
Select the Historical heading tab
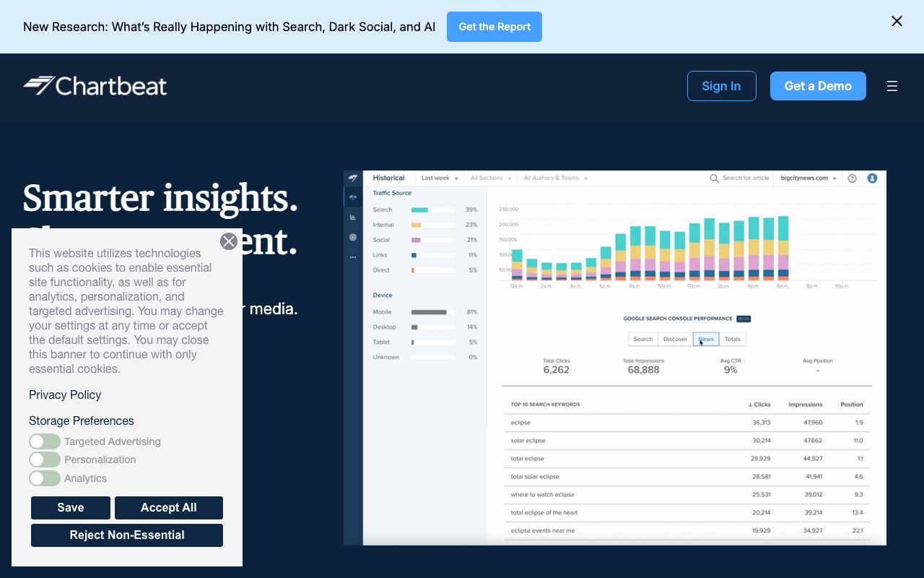coord(389,178)
